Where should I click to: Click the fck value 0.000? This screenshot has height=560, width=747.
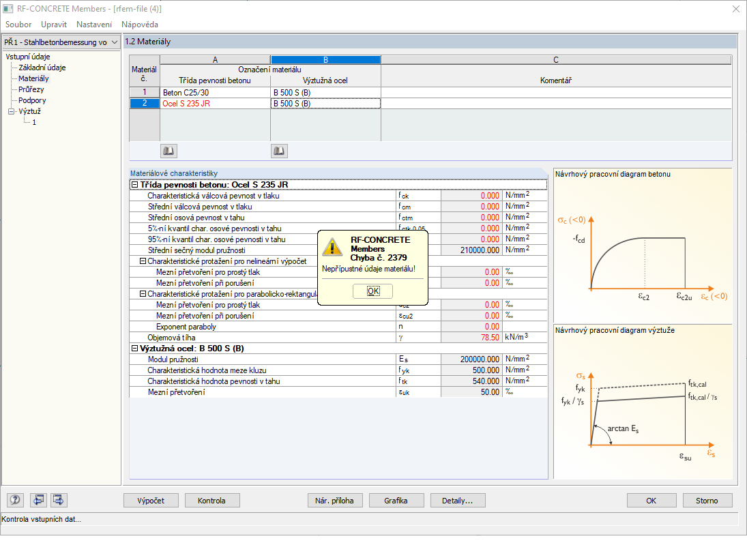coord(471,196)
